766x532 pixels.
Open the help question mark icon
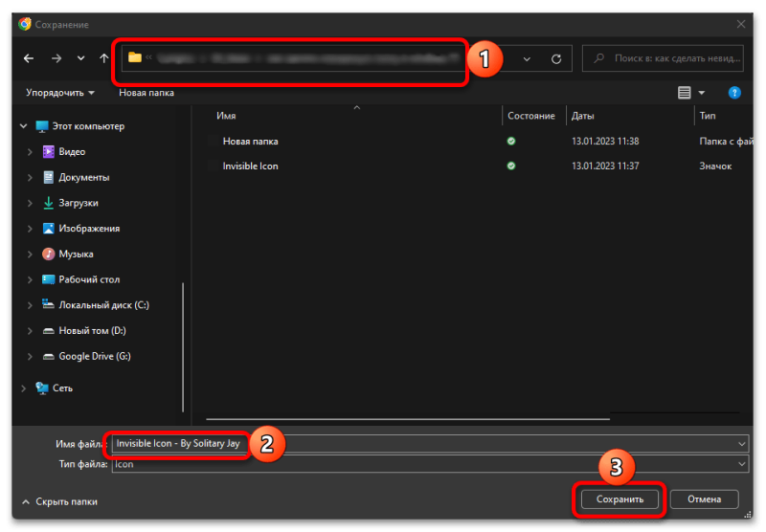(x=734, y=93)
